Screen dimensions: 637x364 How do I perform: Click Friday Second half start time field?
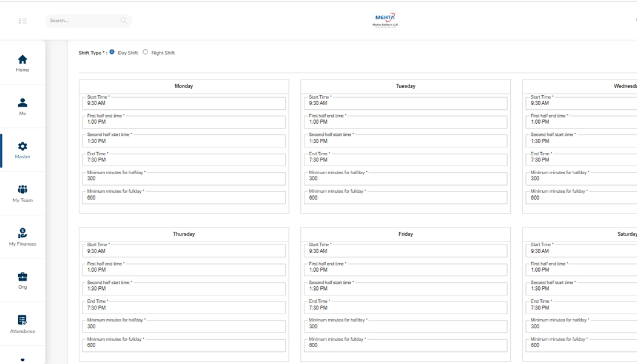(405, 289)
